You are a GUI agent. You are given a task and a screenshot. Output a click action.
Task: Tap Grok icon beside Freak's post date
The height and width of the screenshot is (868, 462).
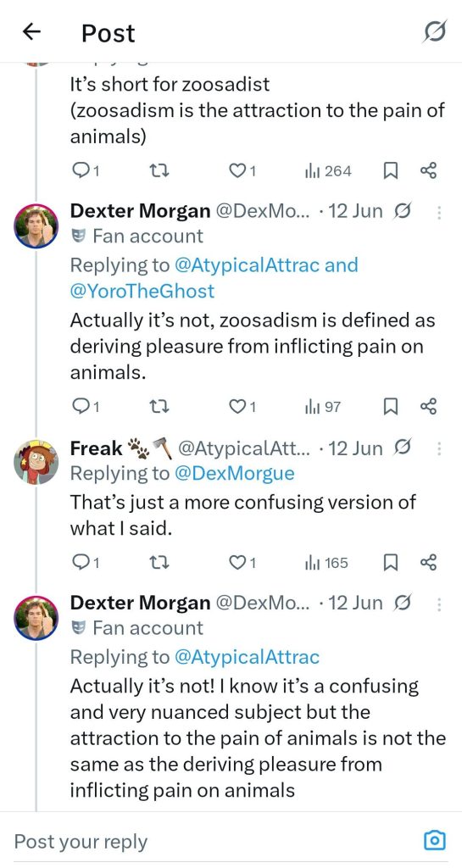[x=403, y=448]
